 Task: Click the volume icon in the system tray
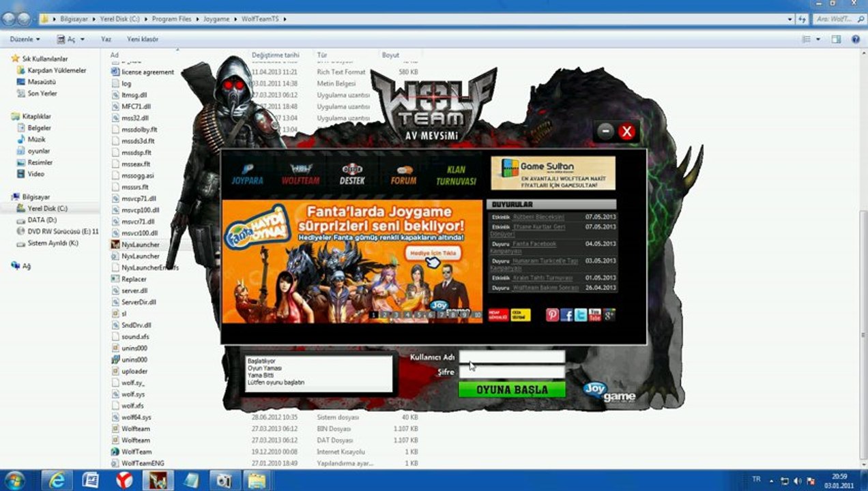coord(796,481)
